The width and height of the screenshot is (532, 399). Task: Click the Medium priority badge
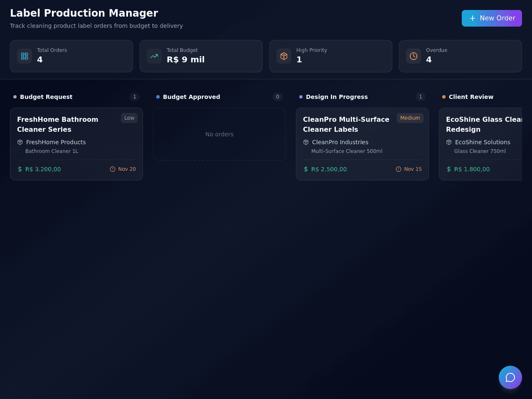point(410,118)
